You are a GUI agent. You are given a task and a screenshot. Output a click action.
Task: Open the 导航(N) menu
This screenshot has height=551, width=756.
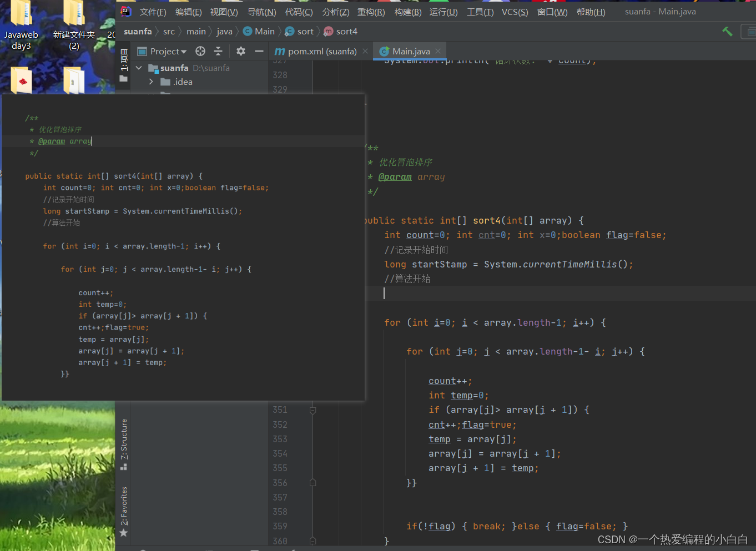point(261,12)
